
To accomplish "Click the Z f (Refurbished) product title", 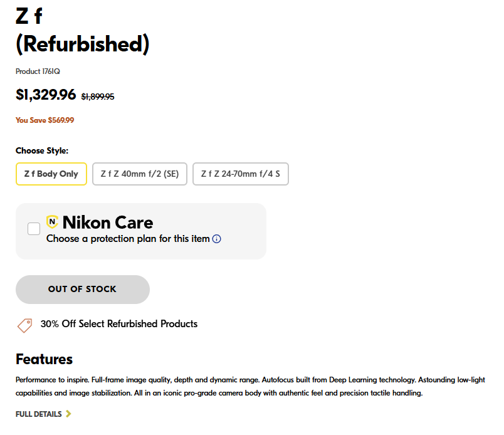I will click(83, 30).
